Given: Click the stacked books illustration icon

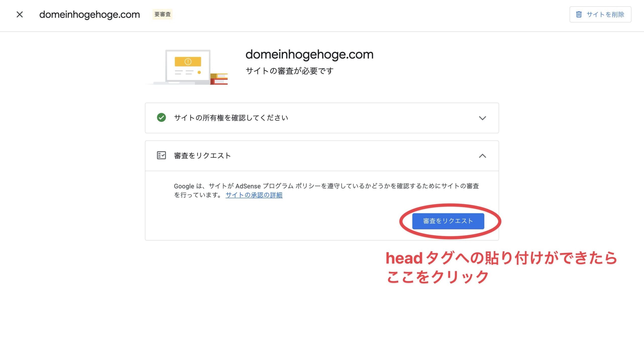Looking at the screenshot, I should (x=219, y=79).
